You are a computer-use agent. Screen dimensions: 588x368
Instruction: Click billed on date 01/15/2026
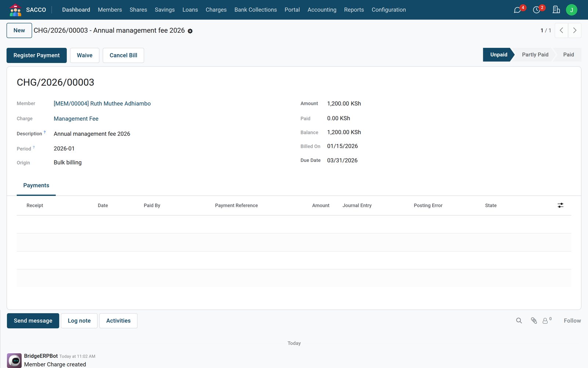(x=343, y=146)
